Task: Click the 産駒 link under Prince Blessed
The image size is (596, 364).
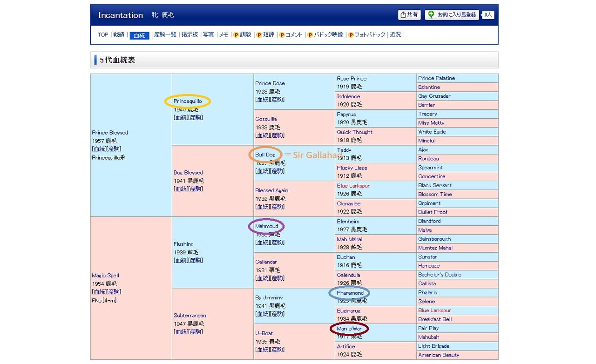Action: pyautogui.click(x=114, y=149)
